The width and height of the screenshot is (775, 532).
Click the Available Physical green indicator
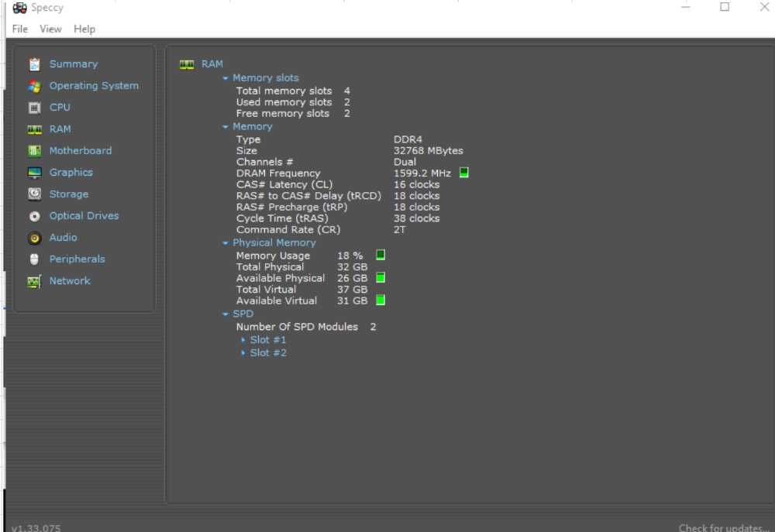(380, 277)
